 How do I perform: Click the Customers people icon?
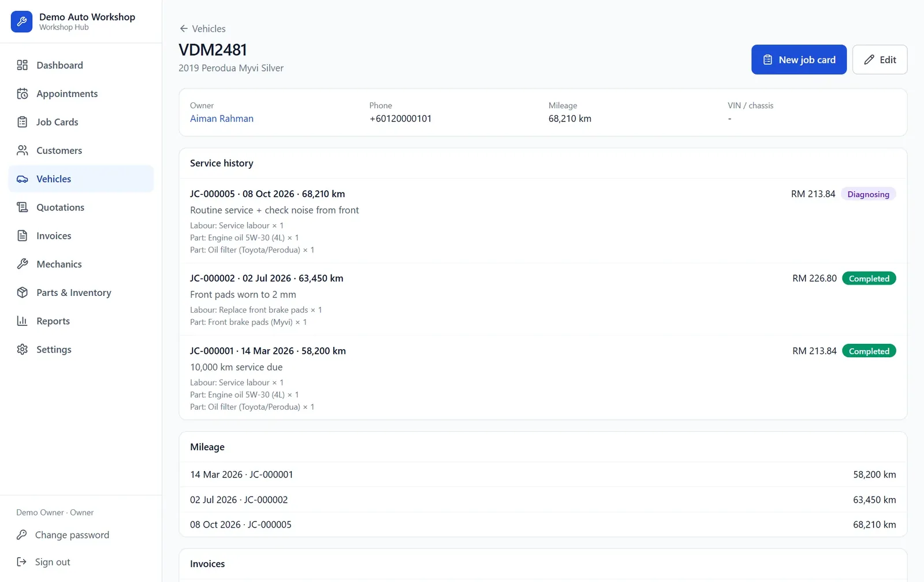point(22,150)
